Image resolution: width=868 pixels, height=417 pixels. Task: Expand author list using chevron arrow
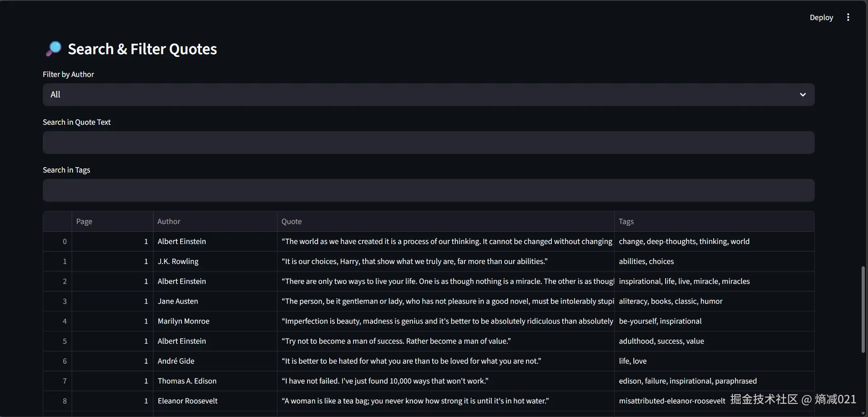pos(802,95)
